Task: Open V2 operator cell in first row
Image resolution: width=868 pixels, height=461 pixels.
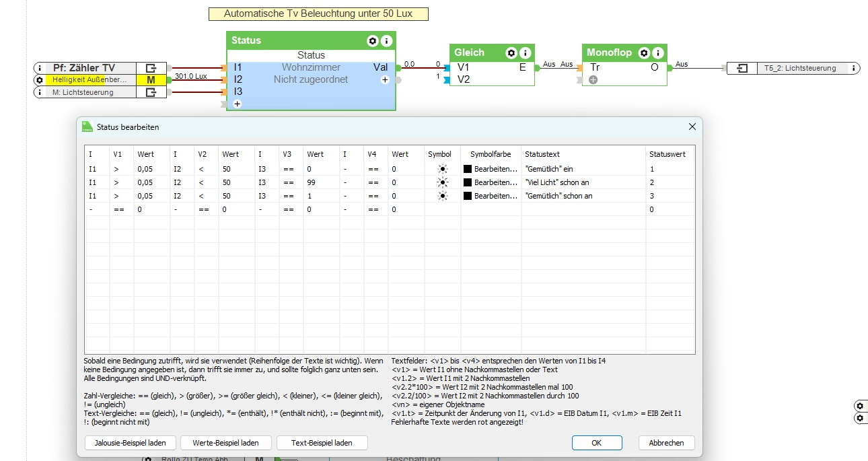Action: pos(201,169)
